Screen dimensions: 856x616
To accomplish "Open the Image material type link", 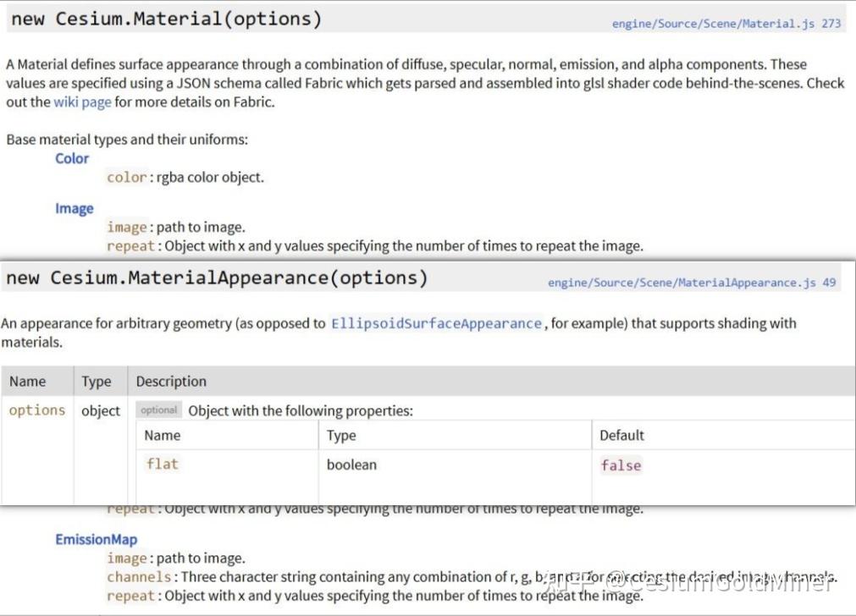I will pyautogui.click(x=75, y=208).
